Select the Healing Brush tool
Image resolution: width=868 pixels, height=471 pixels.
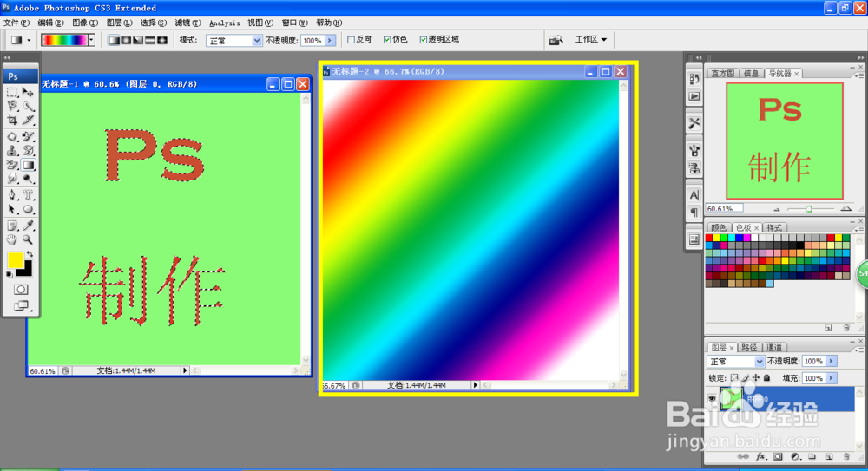pyautogui.click(x=12, y=136)
